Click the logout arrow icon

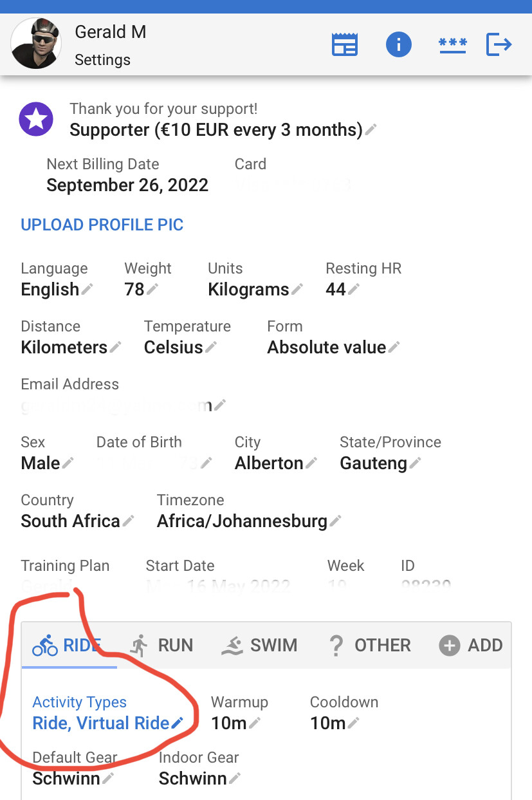tap(499, 45)
